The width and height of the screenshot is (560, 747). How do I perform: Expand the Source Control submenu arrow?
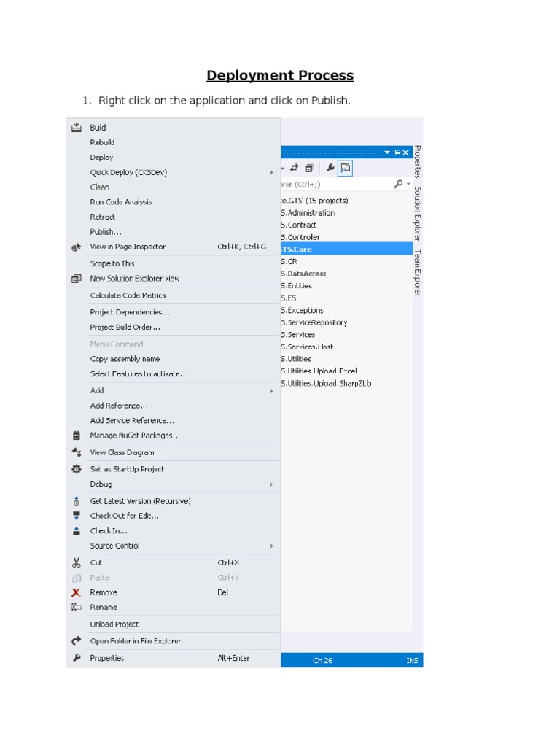coord(271,546)
